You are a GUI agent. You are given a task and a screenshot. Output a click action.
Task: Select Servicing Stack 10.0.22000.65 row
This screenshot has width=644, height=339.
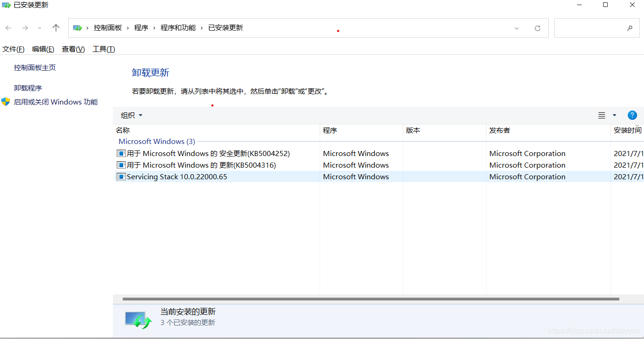tap(379, 176)
